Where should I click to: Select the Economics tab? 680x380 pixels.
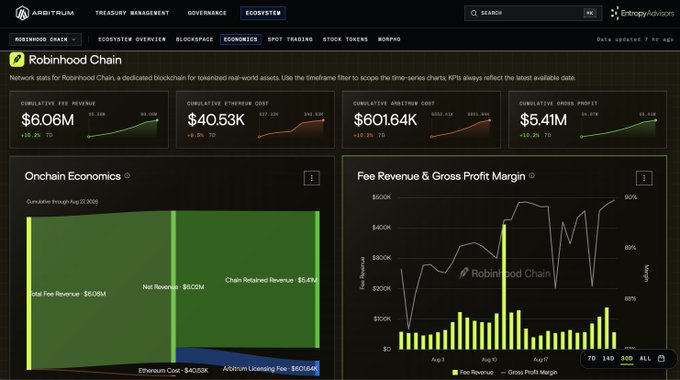[x=241, y=39]
